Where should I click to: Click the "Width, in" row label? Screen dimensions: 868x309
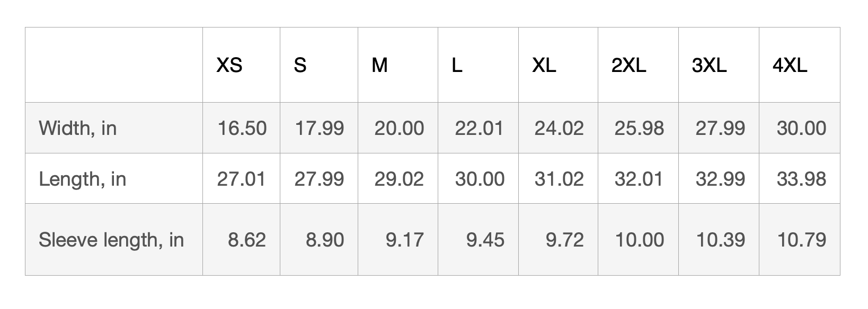tap(77, 128)
